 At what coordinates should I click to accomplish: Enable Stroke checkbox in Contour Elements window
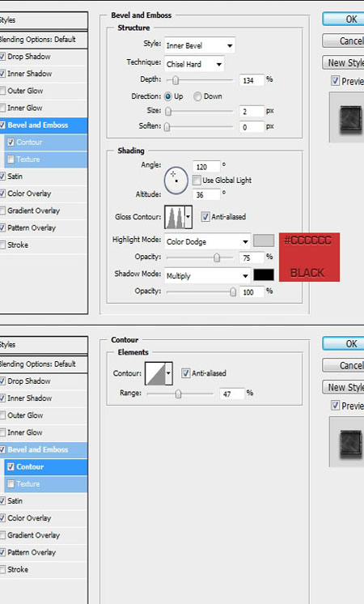[2, 570]
